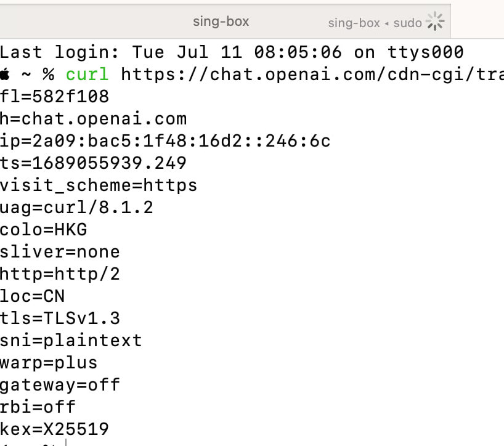
Task: Click the "warp=plus" status line
Action: tap(49, 362)
